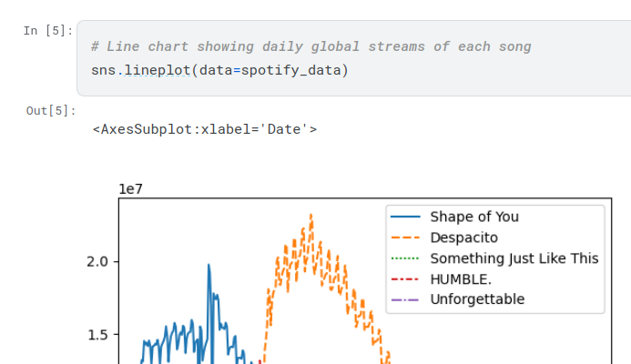Click the purple Unforgettable legend line marker
The width and height of the screenshot is (631, 364).
[405, 299]
